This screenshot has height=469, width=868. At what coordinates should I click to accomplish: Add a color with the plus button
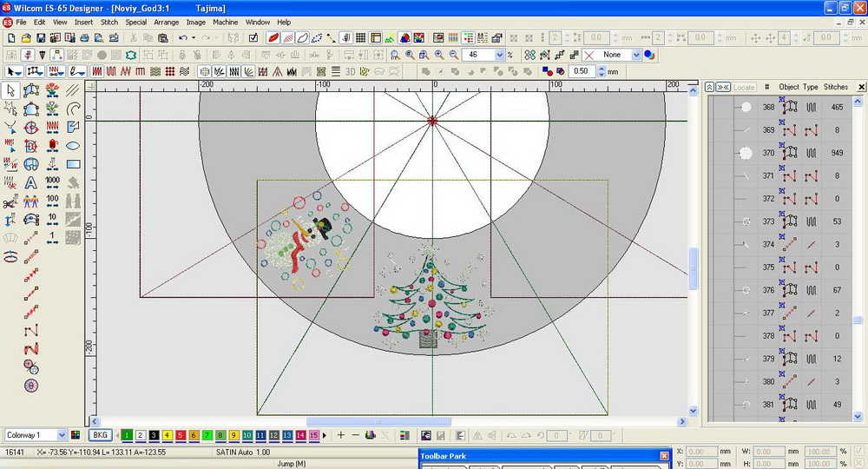pos(341,435)
